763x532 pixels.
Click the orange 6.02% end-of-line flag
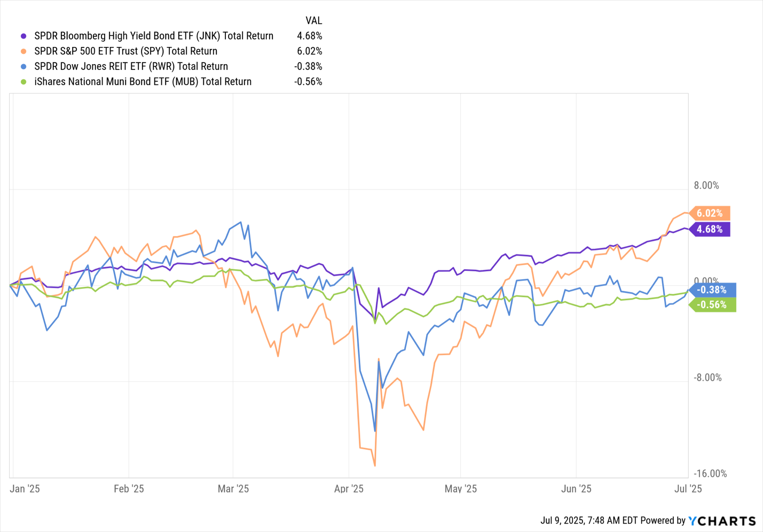(710, 213)
